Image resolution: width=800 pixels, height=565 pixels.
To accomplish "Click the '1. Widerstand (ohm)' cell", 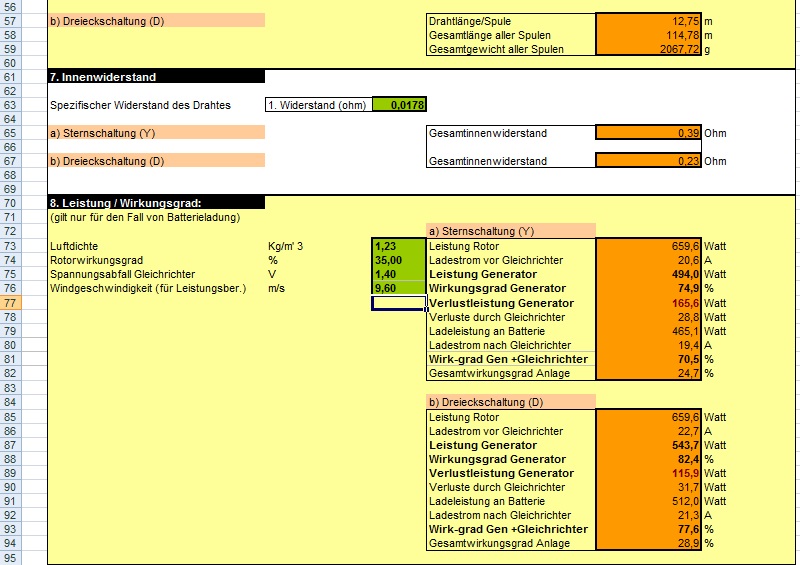I will coord(318,105).
